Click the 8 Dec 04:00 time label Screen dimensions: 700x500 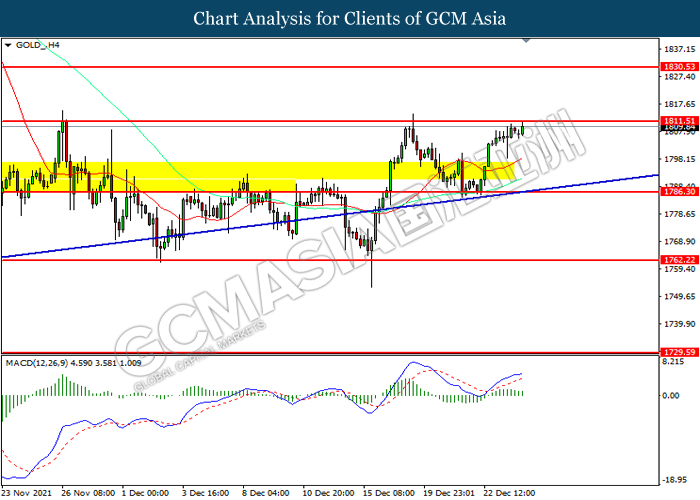click(x=266, y=493)
